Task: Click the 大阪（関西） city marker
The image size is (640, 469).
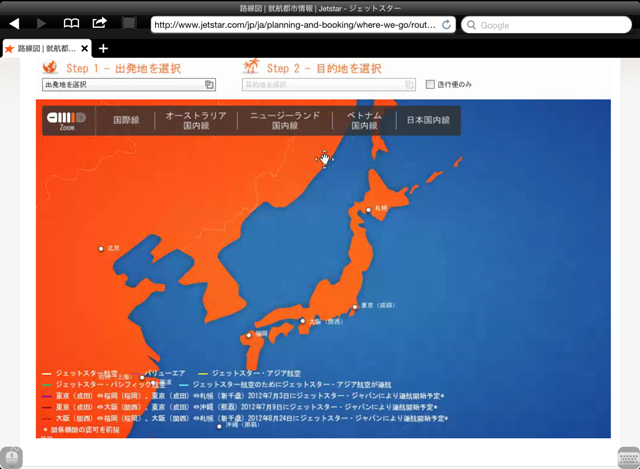Action: pyautogui.click(x=302, y=321)
